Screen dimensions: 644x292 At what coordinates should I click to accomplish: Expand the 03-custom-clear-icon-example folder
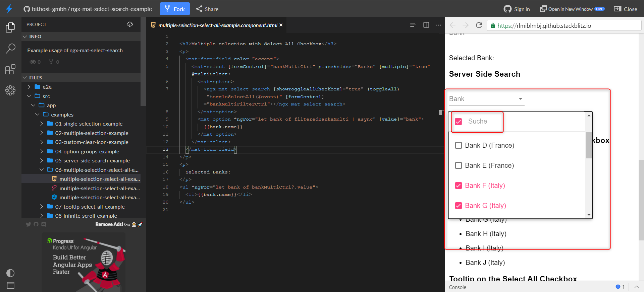[42, 142]
